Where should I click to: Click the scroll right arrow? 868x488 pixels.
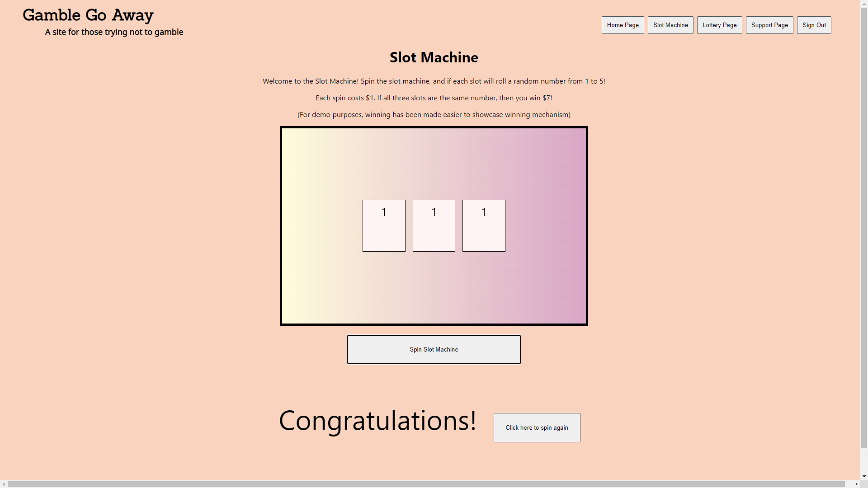pos(856,484)
